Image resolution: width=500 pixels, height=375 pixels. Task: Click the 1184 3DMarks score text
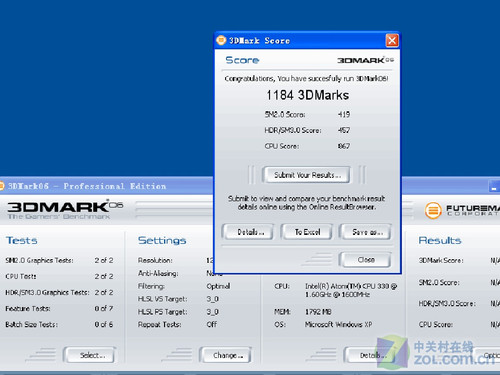point(307,95)
